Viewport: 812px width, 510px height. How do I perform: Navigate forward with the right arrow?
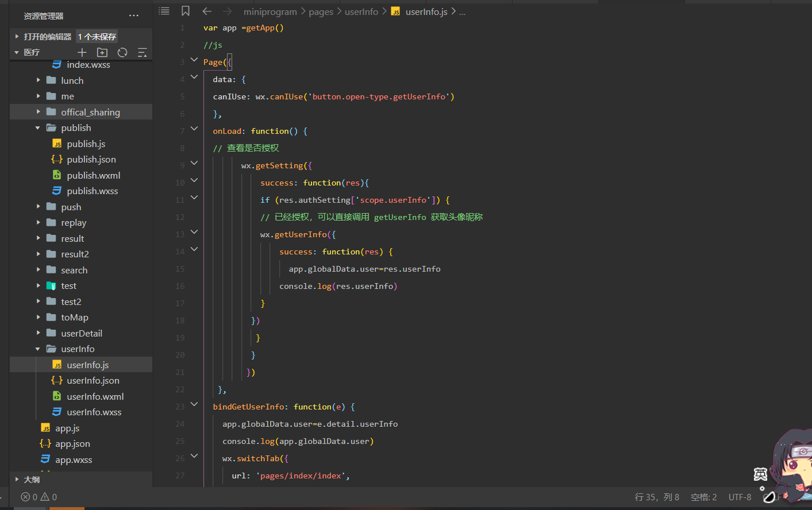(228, 11)
